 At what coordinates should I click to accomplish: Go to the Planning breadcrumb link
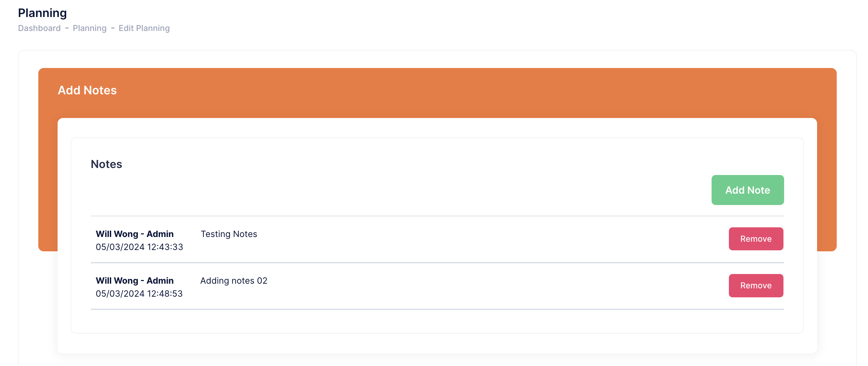click(x=90, y=28)
